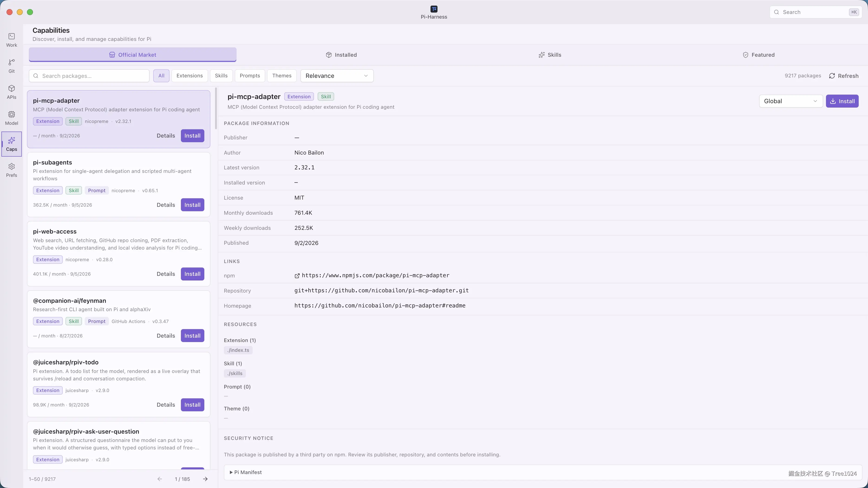Select the @juicesharp/rpiv-ask-user-question card title
868x488 pixels.
pyautogui.click(x=86, y=431)
